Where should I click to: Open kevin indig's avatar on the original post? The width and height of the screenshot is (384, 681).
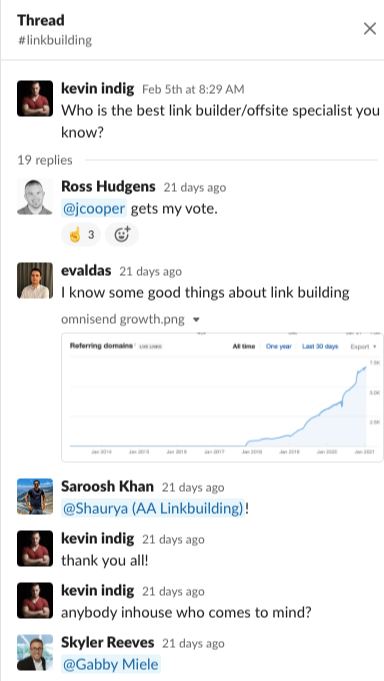click(35, 98)
